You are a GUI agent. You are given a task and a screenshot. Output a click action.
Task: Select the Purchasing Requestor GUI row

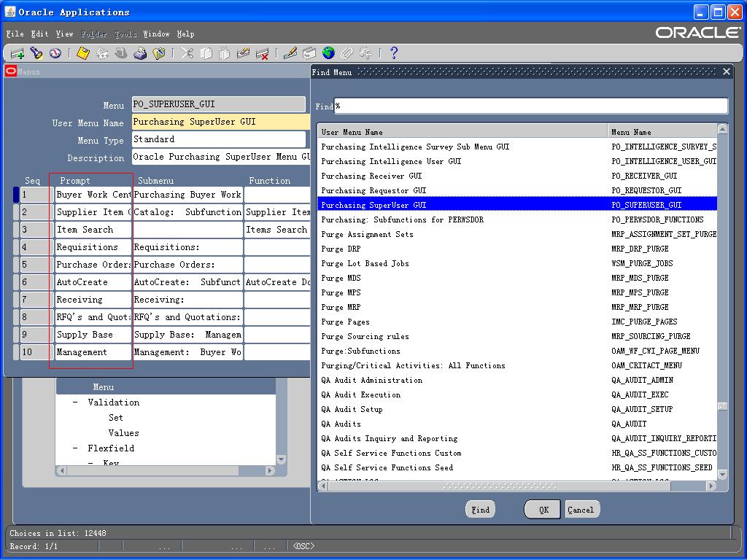517,190
